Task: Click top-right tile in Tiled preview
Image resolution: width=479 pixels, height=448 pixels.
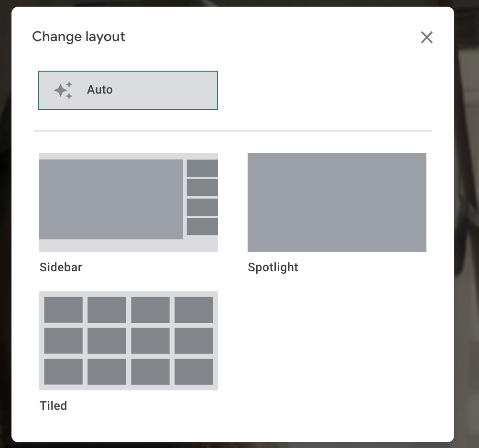Action: (194, 309)
